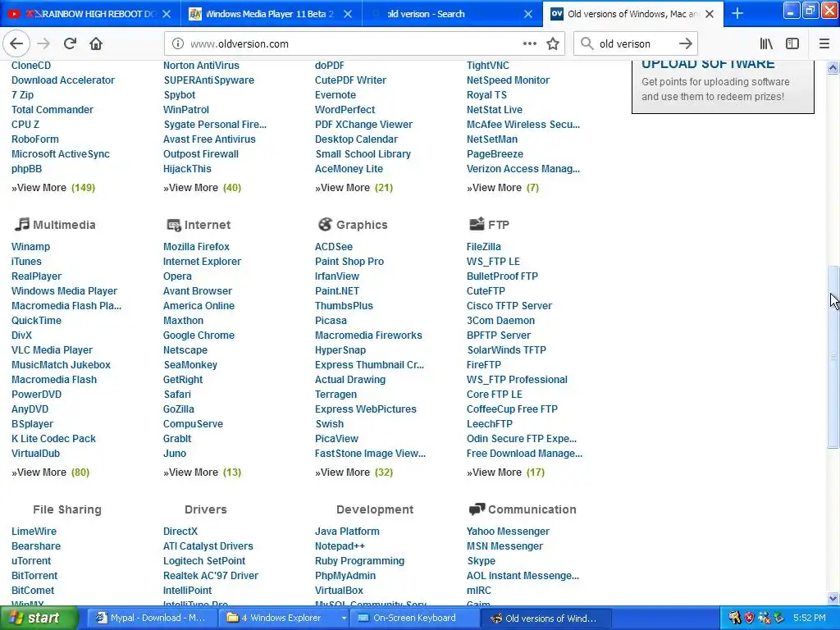Viewport: 840px width, 630px height.
Task: Open the Winamp link
Action: (30, 246)
